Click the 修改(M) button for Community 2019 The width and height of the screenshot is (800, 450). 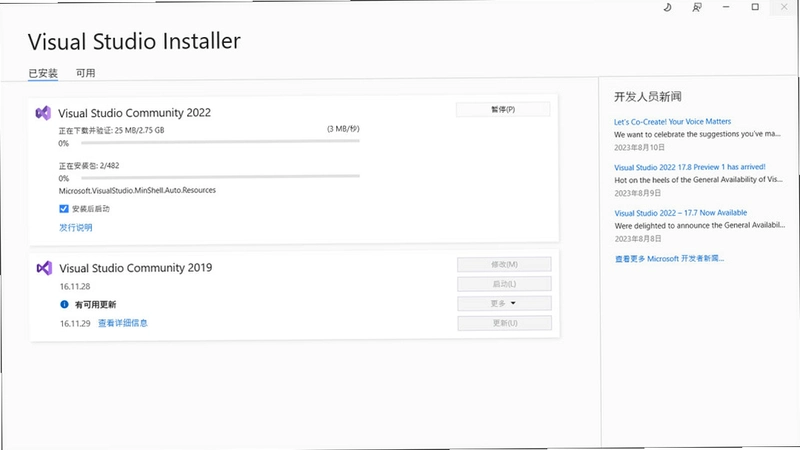pos(504,264)
